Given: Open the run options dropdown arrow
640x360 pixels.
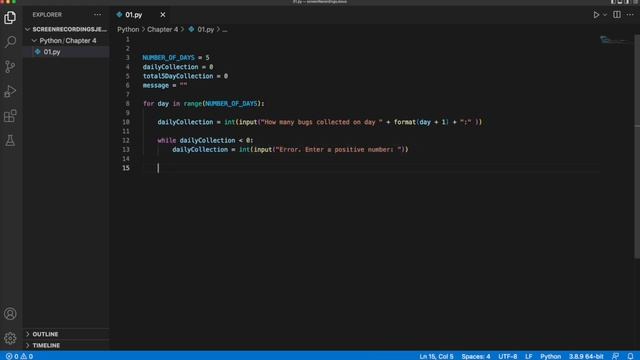Looking at the screenshot, I should click(605, 15).
